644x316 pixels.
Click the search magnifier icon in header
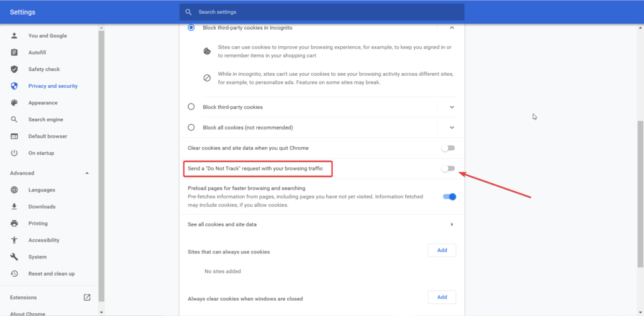point(189,12)
